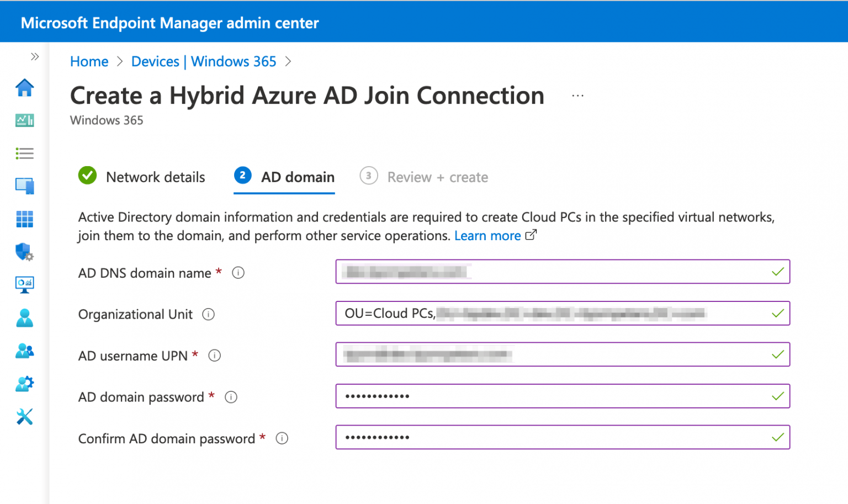Open the Reports monitor icon
Image resolution: width=848 pixels, height=504 pixels.
tap(25, 285)
